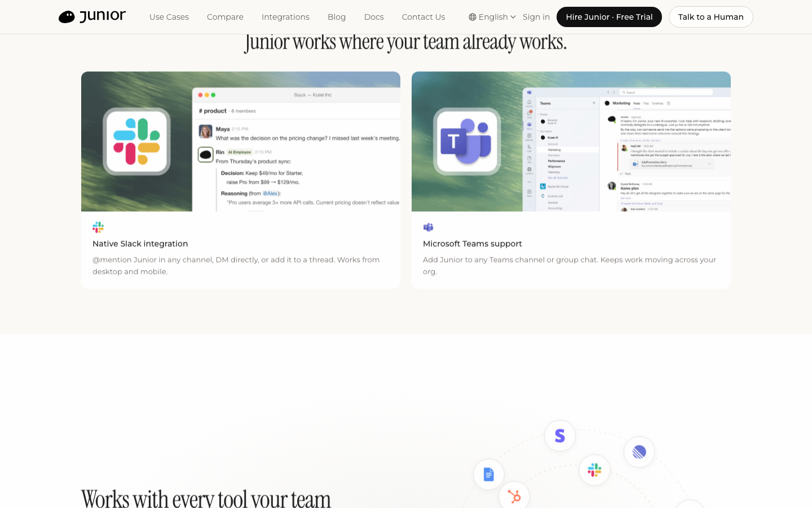
Task: Click the Add Junior to any Teams channel text
Action: point(570,265)
